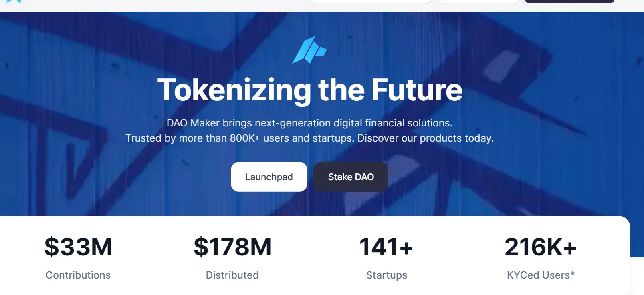This screenshot has width=644, height=295.
Task: Click the DAO Maker logo above the headline
Action: point(309,50)
